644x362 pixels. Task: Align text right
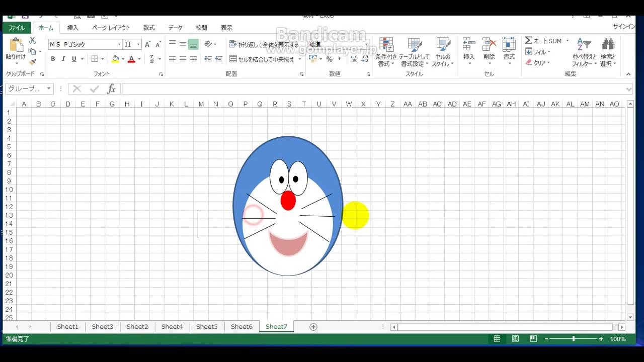[193, 59]
